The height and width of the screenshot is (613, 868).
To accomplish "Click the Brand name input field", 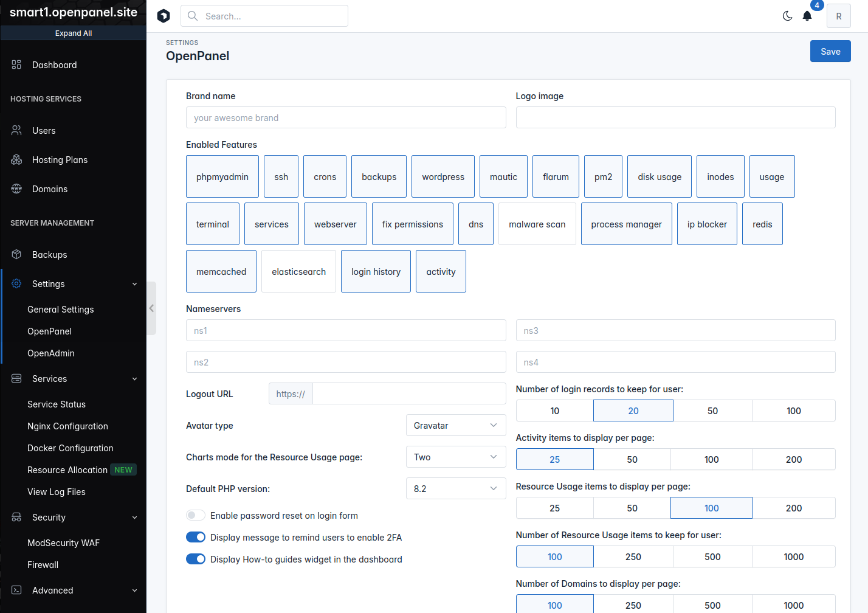I will point(345,118).
